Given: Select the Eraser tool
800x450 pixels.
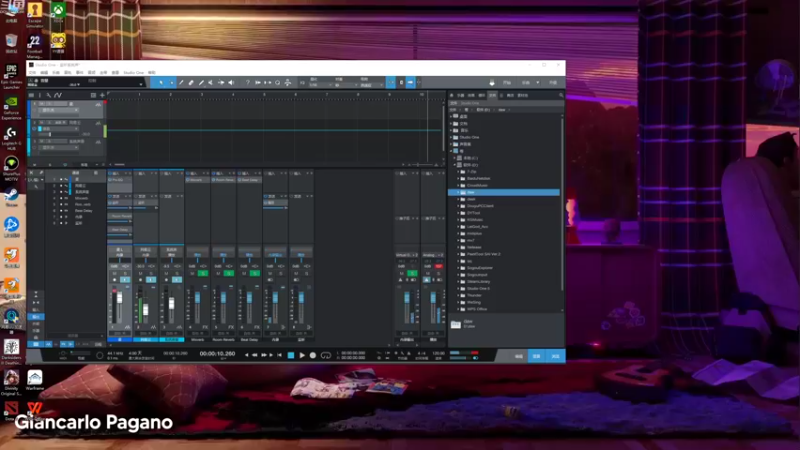Looking at the screenshot, I should [x=191, y=83].
